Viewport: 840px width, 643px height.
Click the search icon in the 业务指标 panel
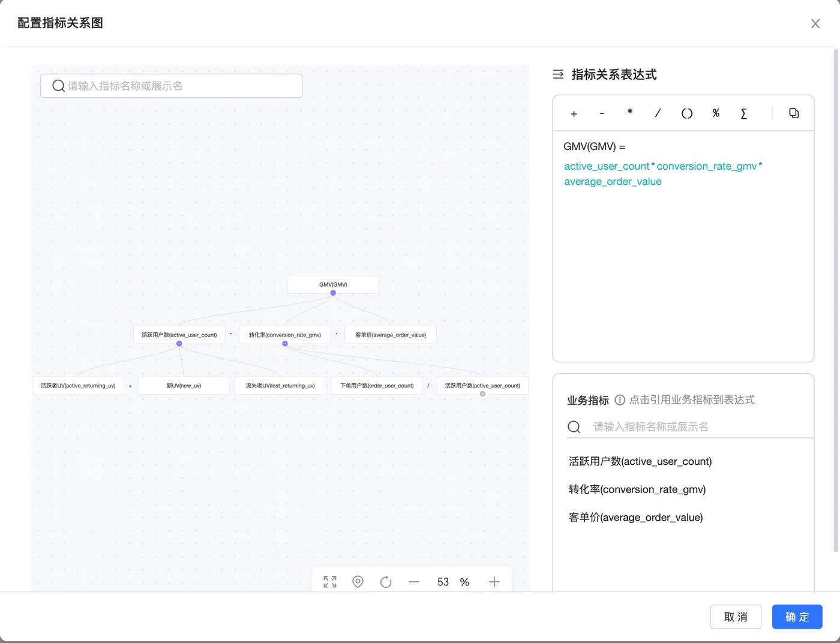coord(574,427)
